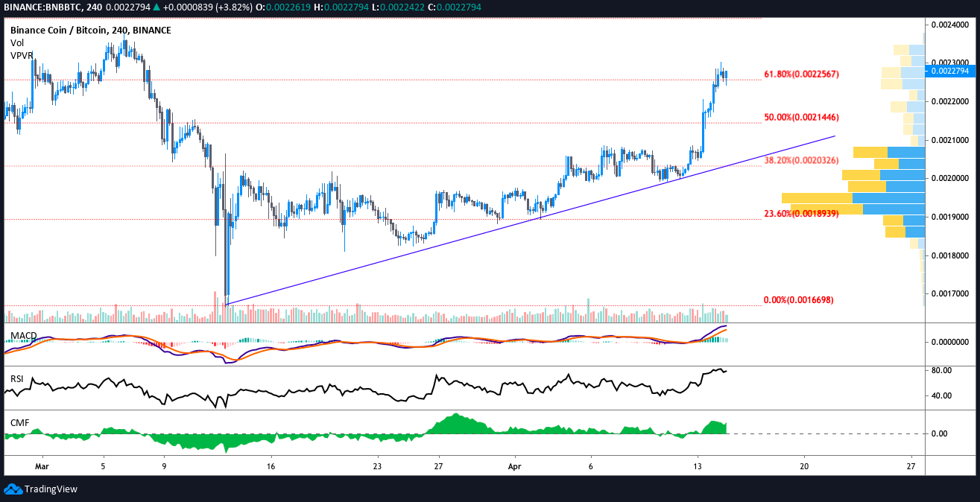The height and width of the screenshot is (502, 980).
Task: Select the 23.60%(0.0018939) Fibonacci label
Action: pos(802,214)
